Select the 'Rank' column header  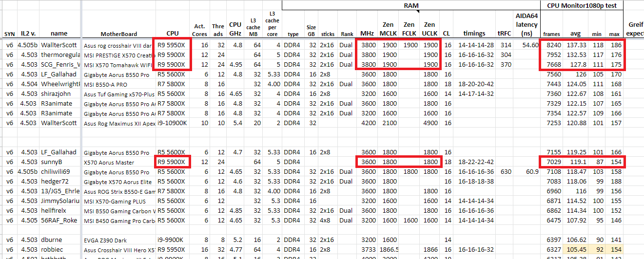tap(347, 34)
